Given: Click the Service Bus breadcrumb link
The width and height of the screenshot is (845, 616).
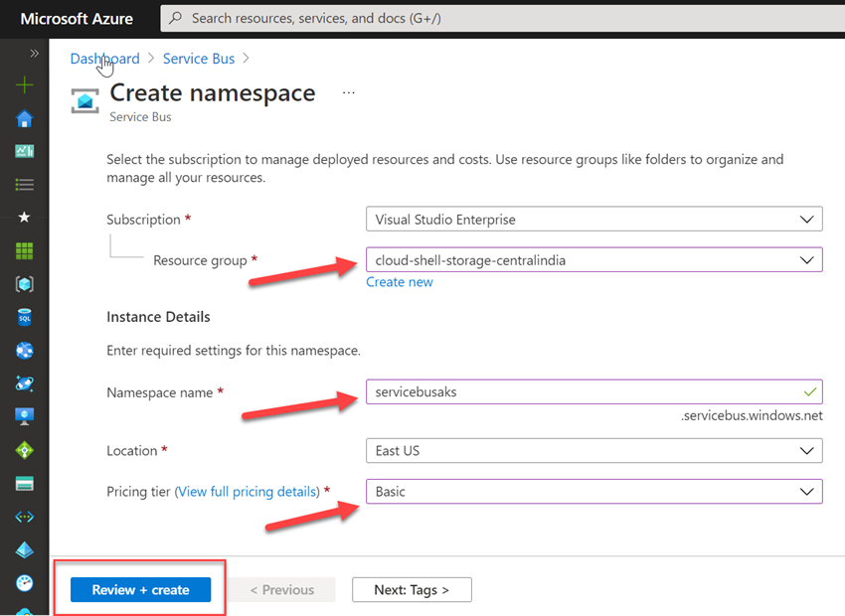Looking at the screenshot, I should [x=199, y=59].
